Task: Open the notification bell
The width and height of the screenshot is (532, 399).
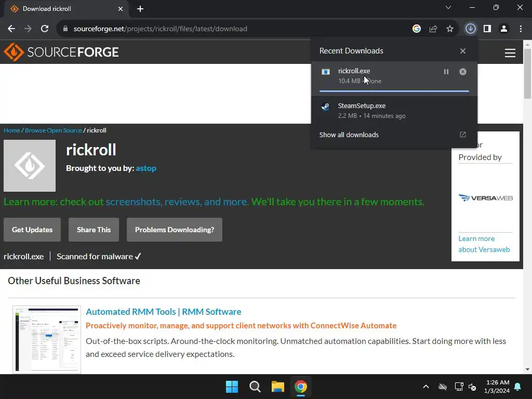Action: [x=518, y=387]
